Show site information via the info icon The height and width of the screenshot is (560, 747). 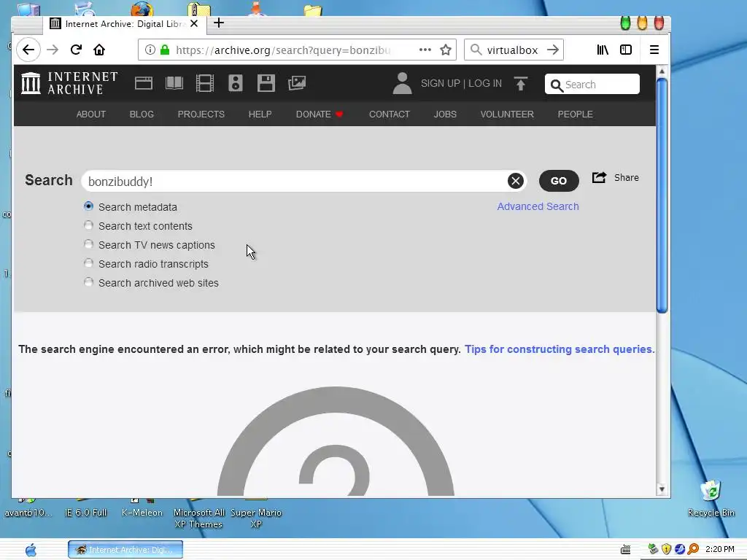coord(150,50)
